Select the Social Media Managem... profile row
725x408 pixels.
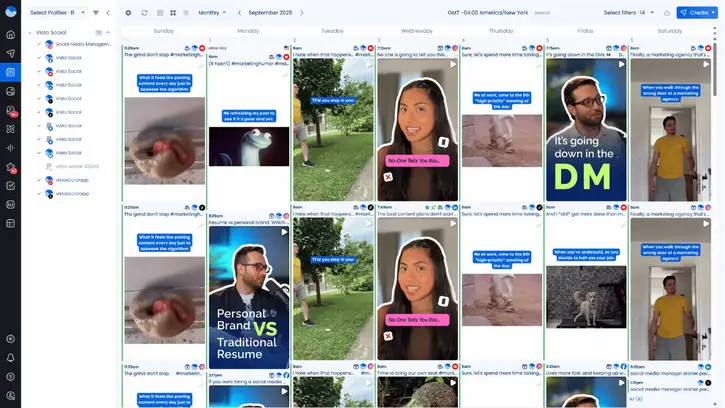coord(79,44)
